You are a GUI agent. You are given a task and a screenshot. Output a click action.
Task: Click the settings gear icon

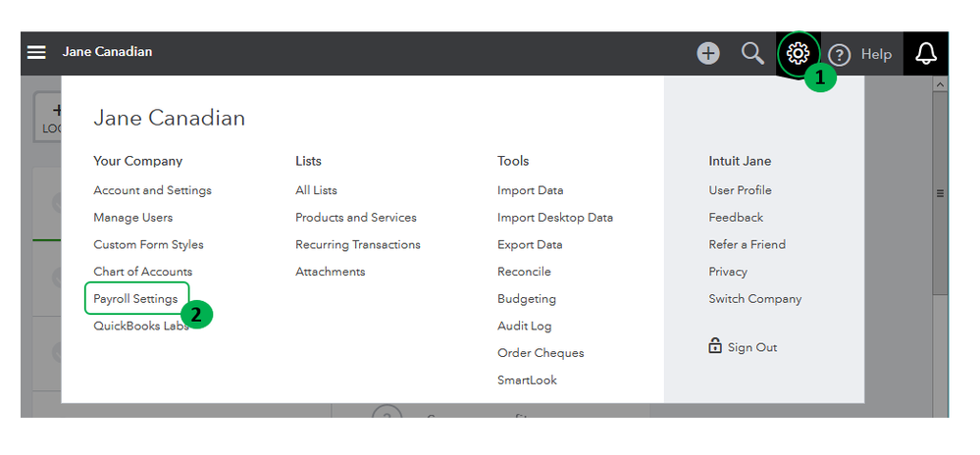tap(799, 53)
